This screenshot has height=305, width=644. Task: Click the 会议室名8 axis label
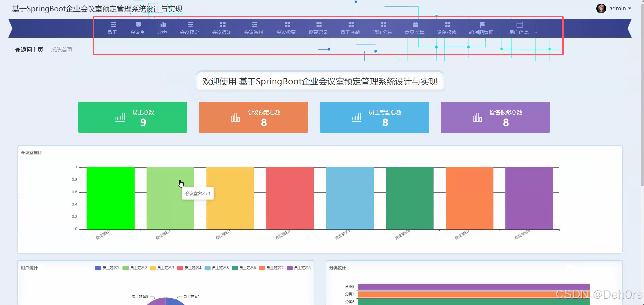click(522, 234)
